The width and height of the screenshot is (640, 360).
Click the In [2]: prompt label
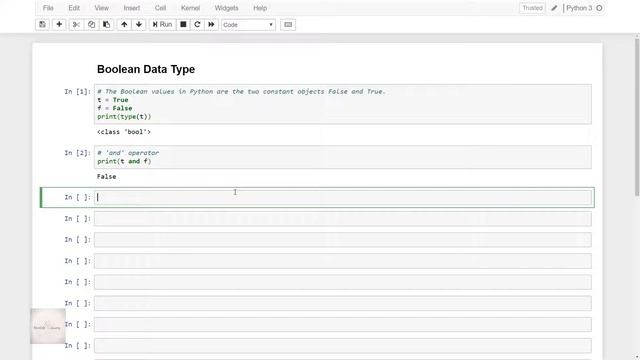[77, 153]
